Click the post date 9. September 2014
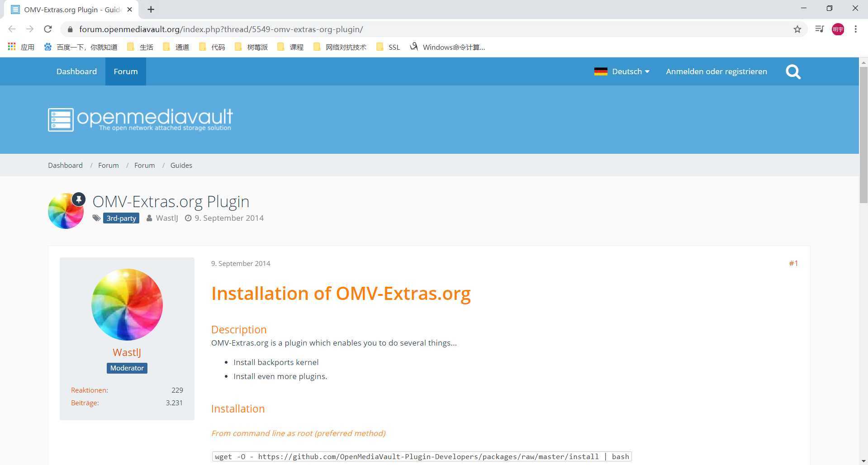Viewport: 868px width, 465px height. [241, 263]
